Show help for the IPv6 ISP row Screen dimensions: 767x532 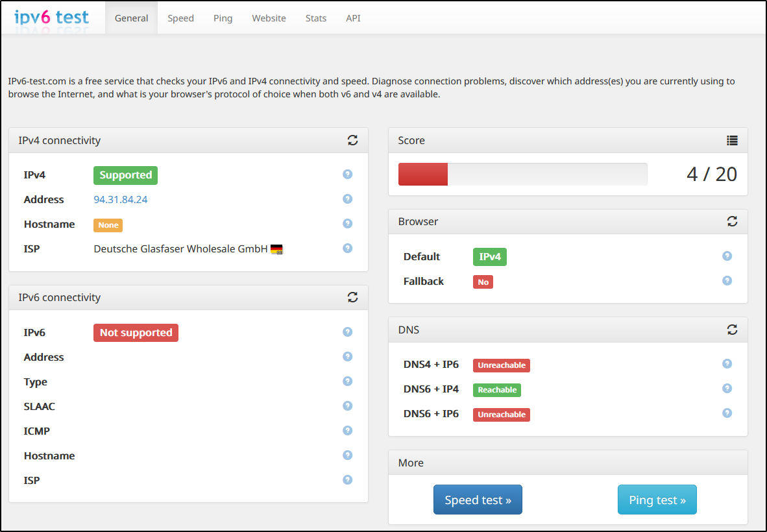coord(347,479)
